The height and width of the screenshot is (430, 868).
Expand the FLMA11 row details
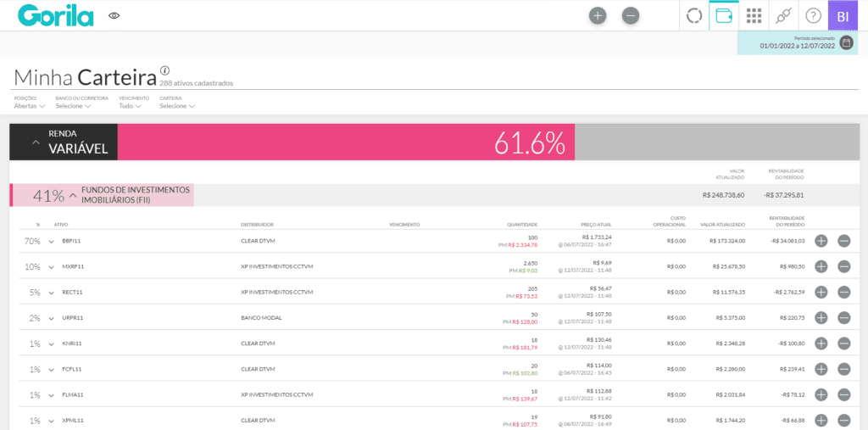tap(52, 395)
